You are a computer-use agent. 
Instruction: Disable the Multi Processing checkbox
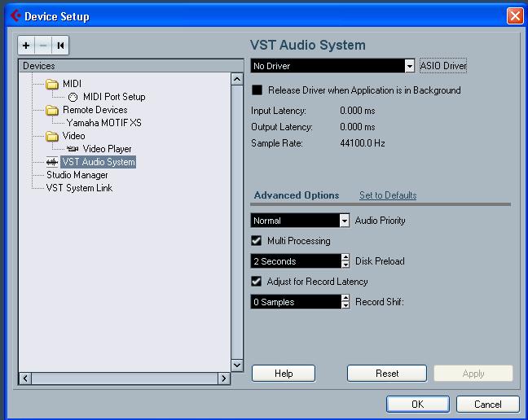(x=256, y=240)
